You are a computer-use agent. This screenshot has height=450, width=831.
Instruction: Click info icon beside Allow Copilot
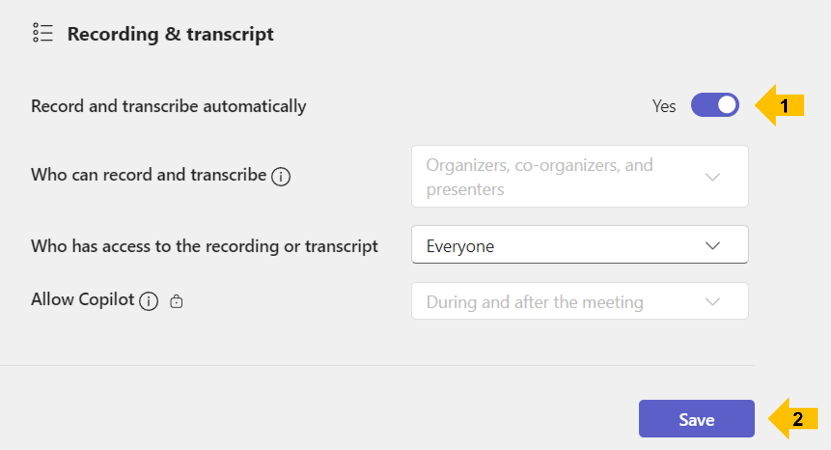click(148, 301)
